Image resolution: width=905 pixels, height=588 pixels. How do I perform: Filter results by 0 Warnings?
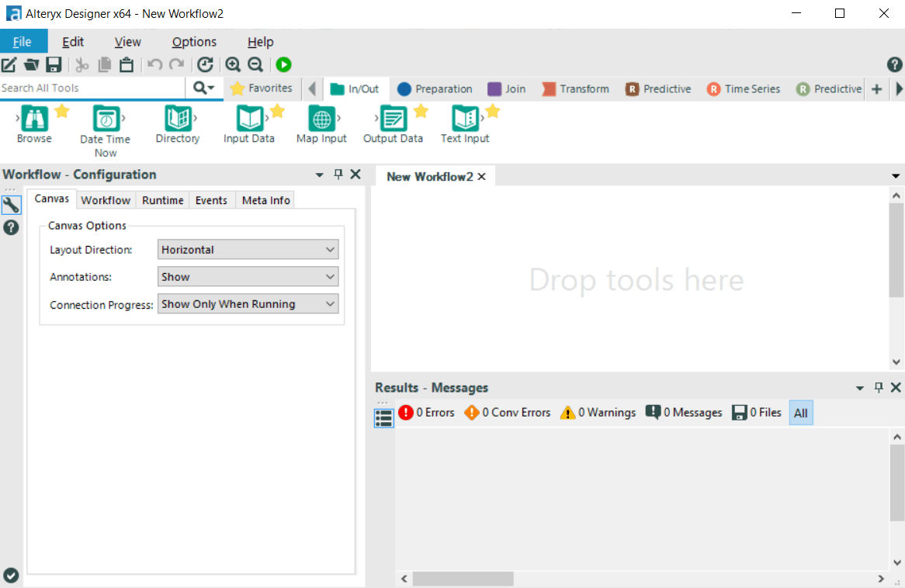[x=598, y=413]
